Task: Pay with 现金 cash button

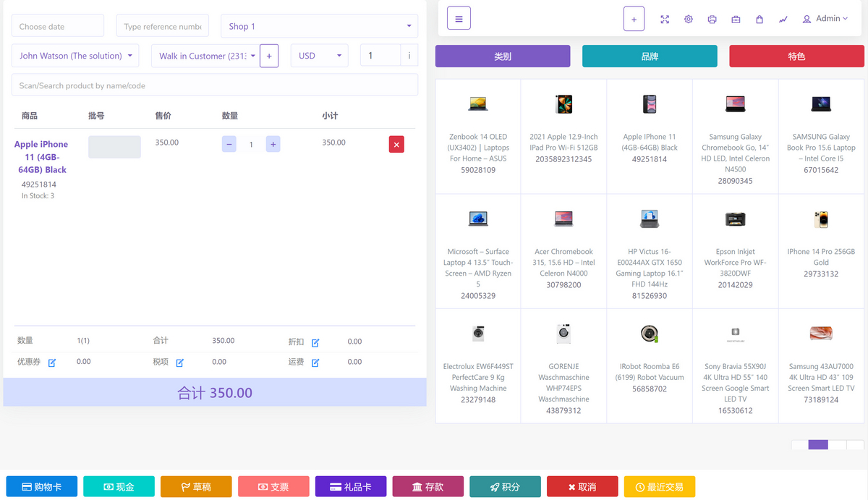Action: [x=119, y=487]
